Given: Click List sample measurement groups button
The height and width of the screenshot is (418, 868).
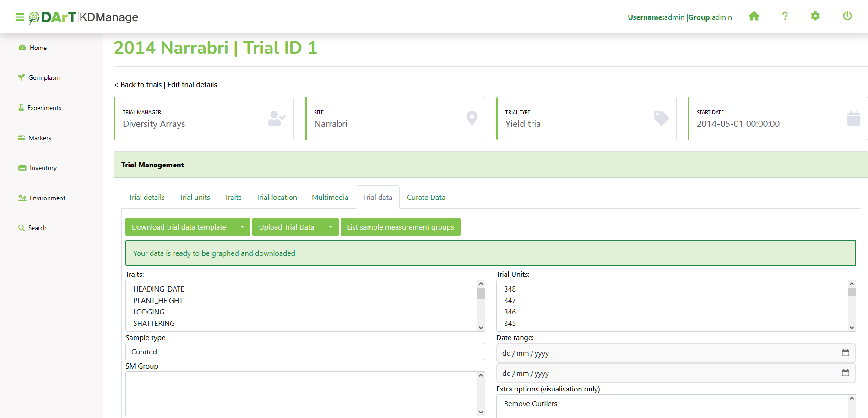Looking at the screenshot, I should (x=400, y=227).
